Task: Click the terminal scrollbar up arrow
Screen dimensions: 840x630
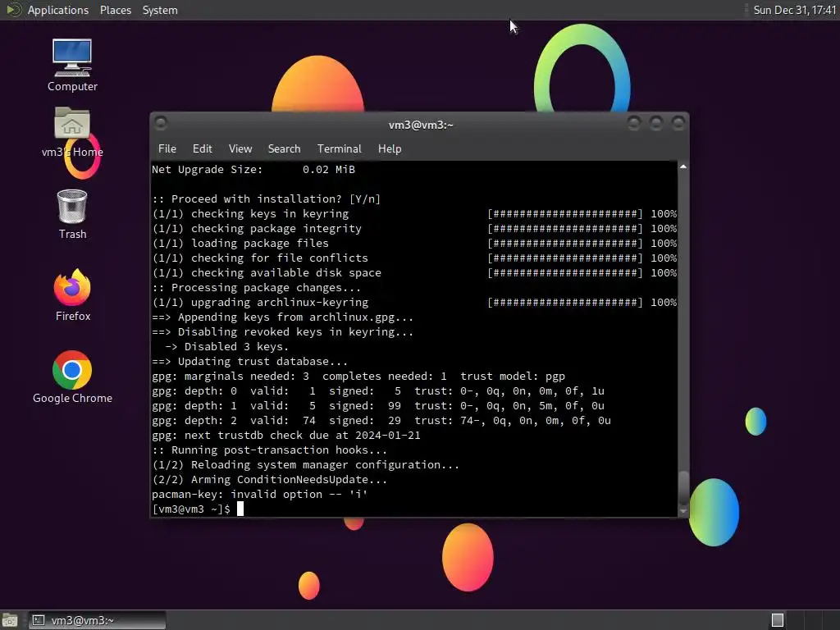Action: [x=683, y=167]
